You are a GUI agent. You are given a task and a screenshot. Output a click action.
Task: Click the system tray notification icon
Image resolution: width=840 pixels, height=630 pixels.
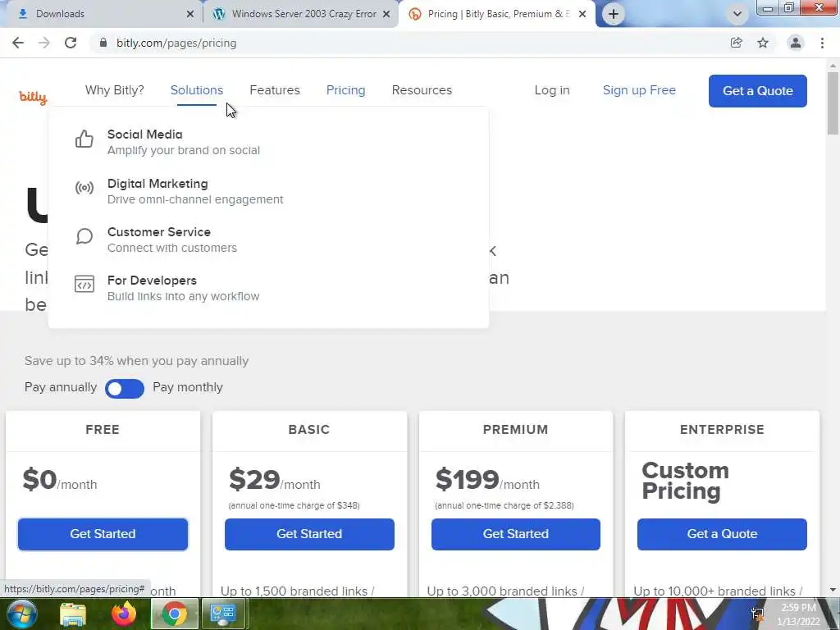pos(757,614)
